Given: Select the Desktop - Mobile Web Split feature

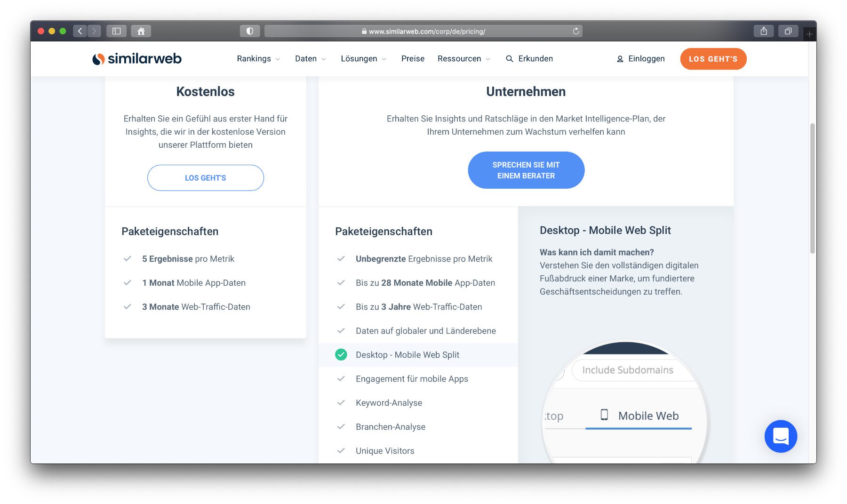Looking at the screenshot, I should tap(418, 355).
